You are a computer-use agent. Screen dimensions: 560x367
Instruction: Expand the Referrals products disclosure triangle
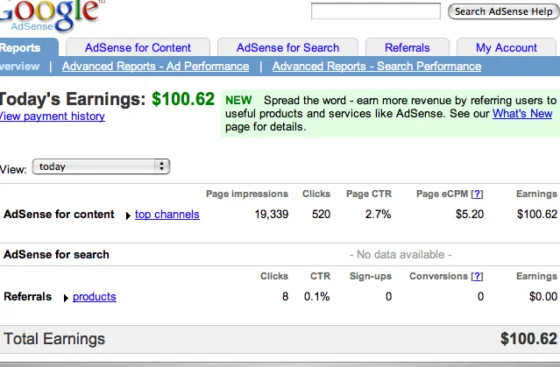coord(66,298)
